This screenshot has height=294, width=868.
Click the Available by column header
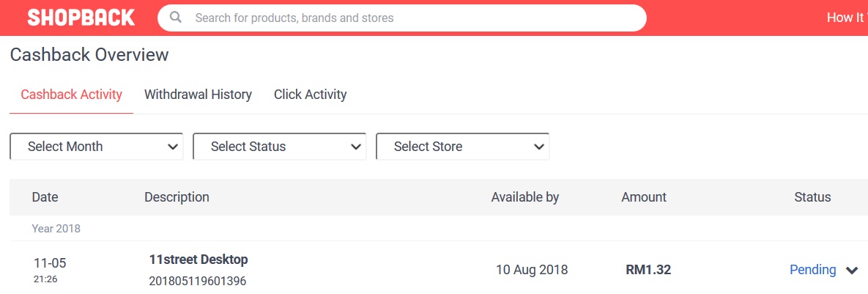[x=524, y=197]
